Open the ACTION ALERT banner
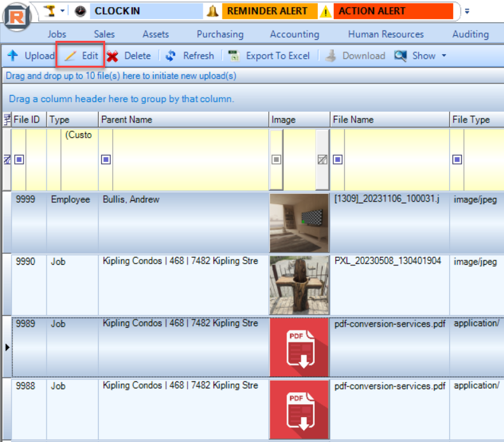 393,11
